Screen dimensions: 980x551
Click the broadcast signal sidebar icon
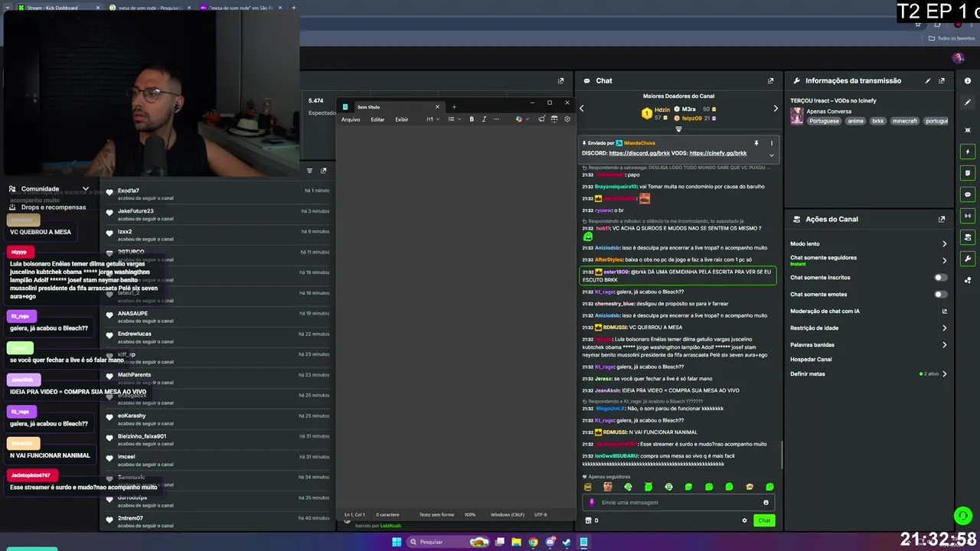click(x=968, y=216)
